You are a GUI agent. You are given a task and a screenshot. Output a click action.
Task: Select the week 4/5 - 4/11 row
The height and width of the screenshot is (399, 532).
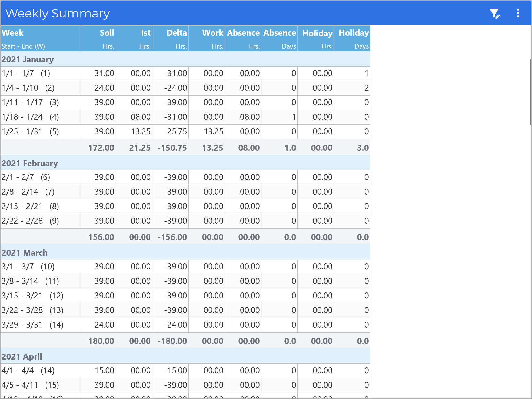point(30,385)
